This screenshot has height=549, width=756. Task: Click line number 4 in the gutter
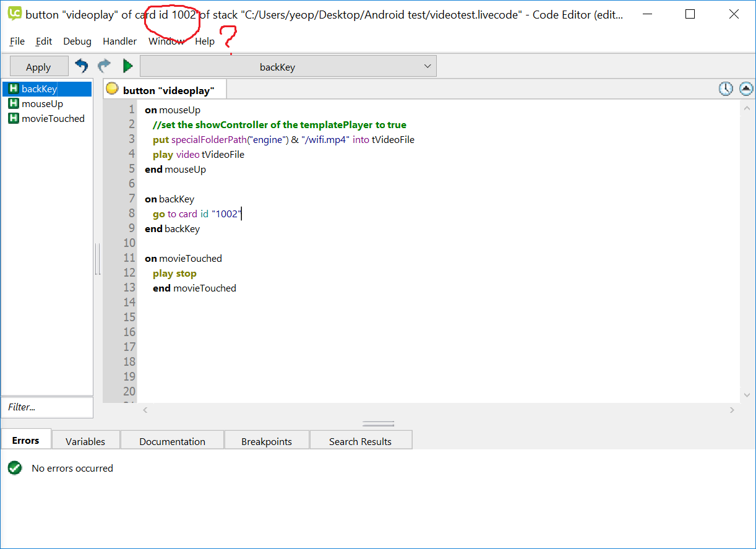tap(132, 154)
